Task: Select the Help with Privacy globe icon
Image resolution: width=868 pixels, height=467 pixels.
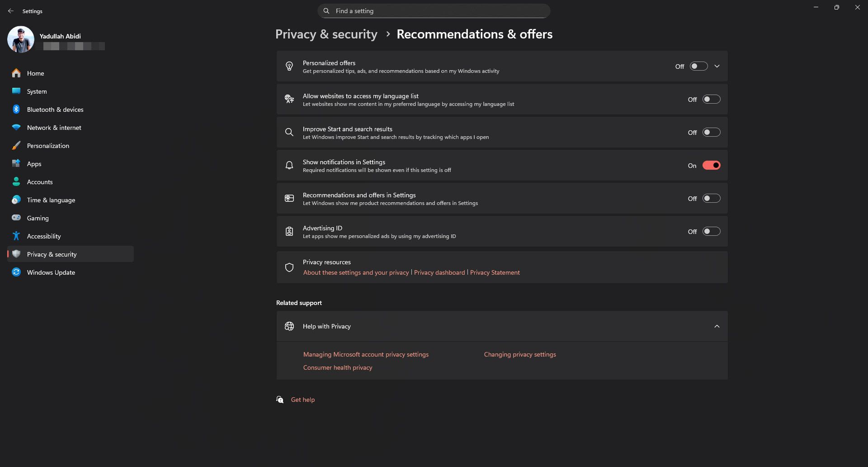Action: [x=289, y=326]
